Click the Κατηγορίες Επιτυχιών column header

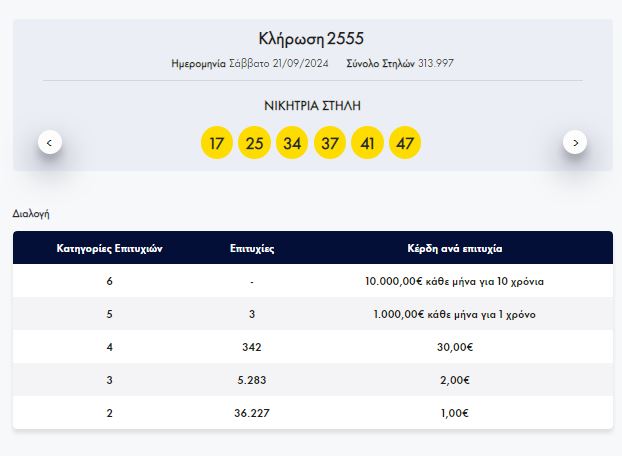tap(109, 248)
